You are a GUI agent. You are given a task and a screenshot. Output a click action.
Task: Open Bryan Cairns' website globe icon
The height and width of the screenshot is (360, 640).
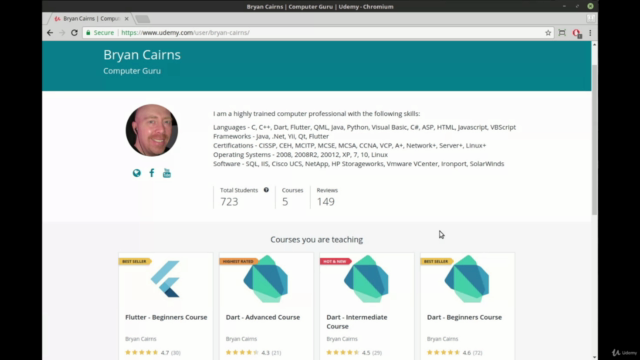click(x=137, y=173)
